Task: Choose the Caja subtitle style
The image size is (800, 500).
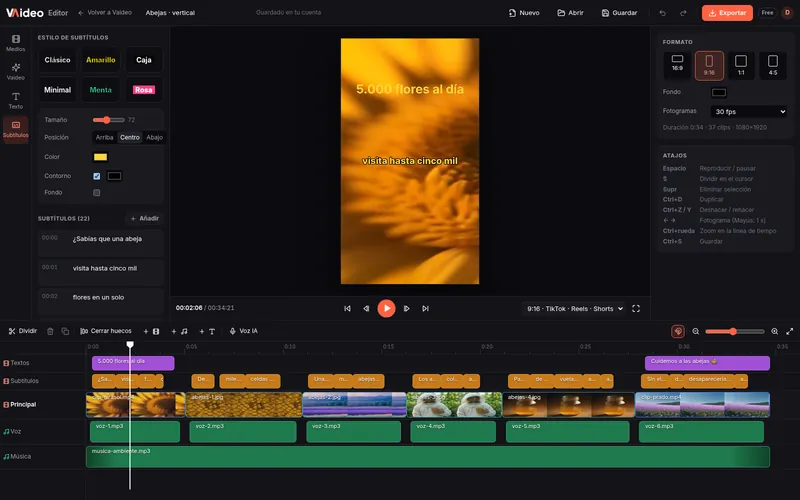Action: 144,60
